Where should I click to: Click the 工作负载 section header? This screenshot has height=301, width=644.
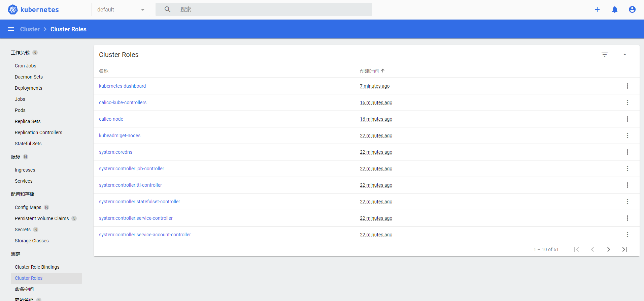click(x=20, y=53)
